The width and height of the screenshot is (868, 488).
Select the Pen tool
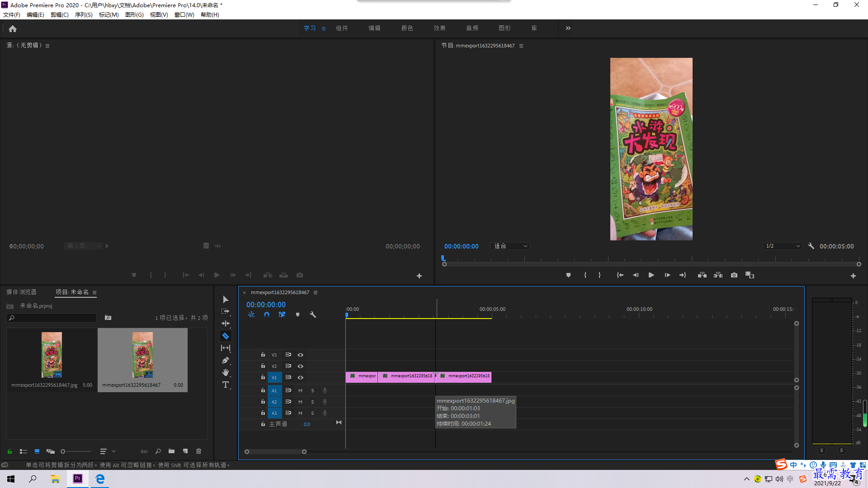(225, 360)
